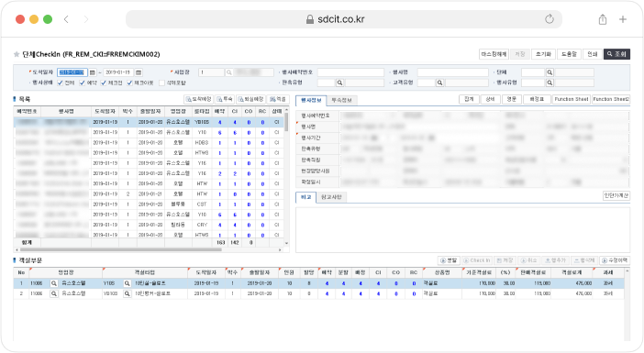Click the room type lookup icon beside Y10S
The width and height of the screenshot is (644, 353).
pyautogui.click(x=127, y=283)
